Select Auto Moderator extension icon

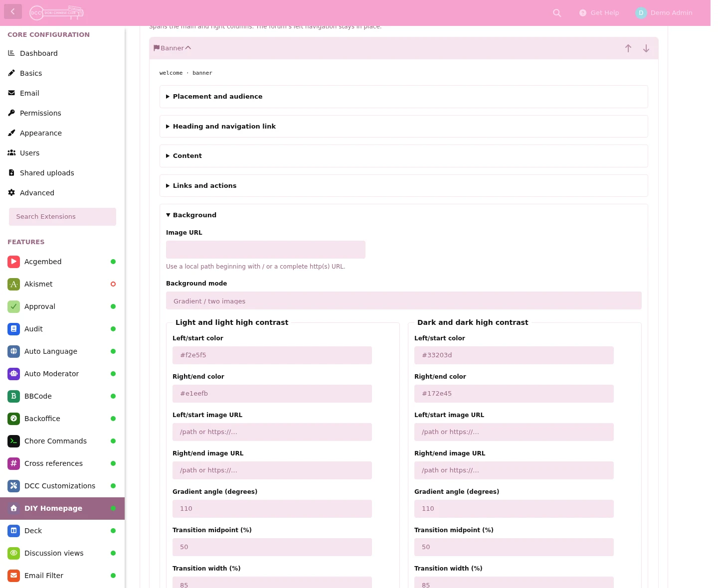coord(14,374)
